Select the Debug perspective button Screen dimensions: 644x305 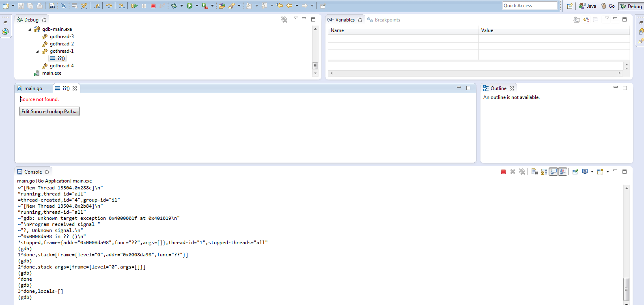(x=631, y=6)
